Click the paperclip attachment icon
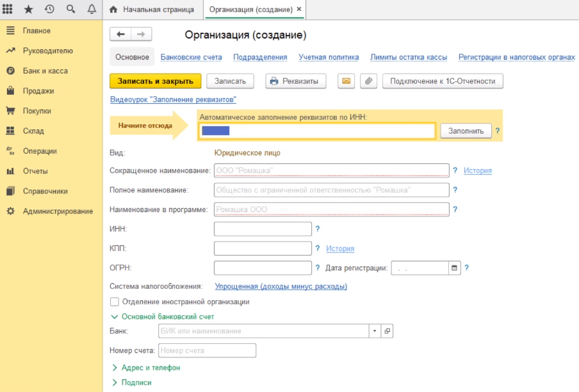The image size is (579, 392). pyautogui.click(x=369, y=81)
